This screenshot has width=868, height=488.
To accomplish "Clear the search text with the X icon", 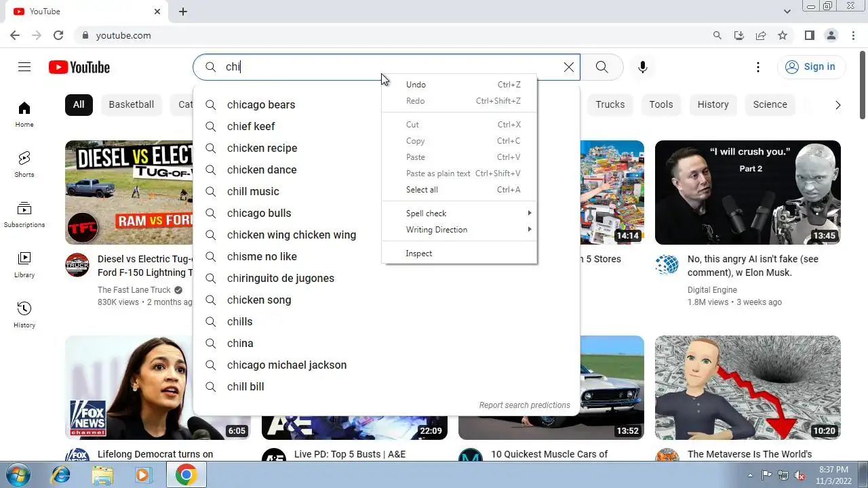I will [x=569, y=67].
